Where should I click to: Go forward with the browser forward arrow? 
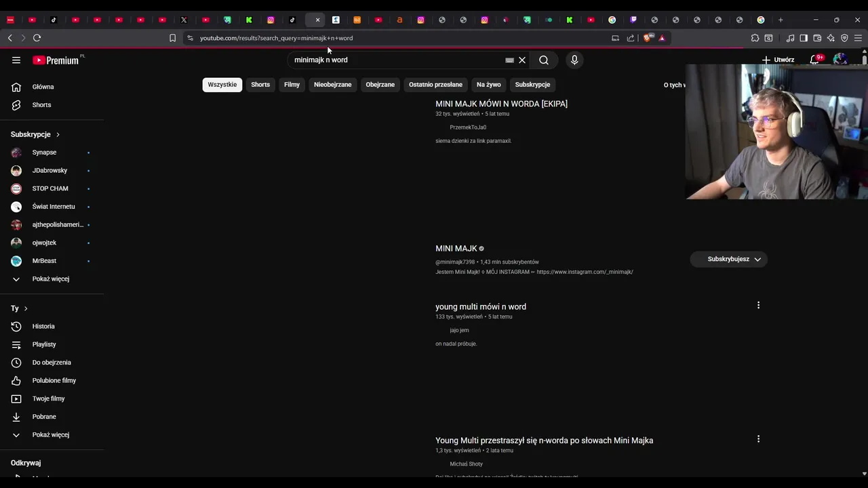click(23, 38)
